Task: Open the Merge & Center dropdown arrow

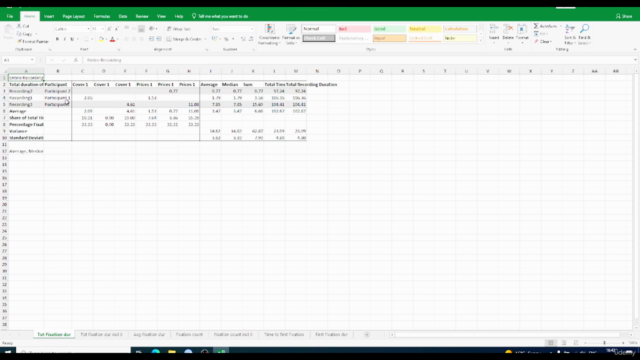Action: 205,39
